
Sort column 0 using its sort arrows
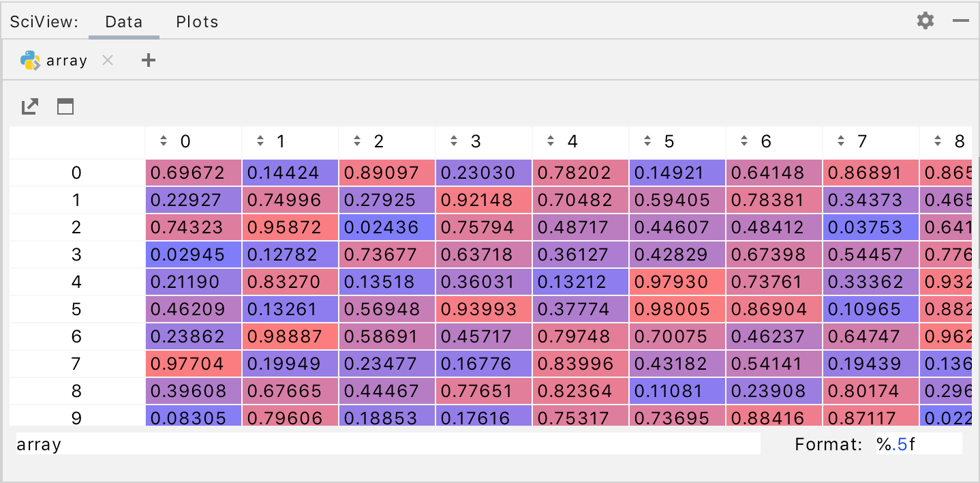[x=163, y=142]
